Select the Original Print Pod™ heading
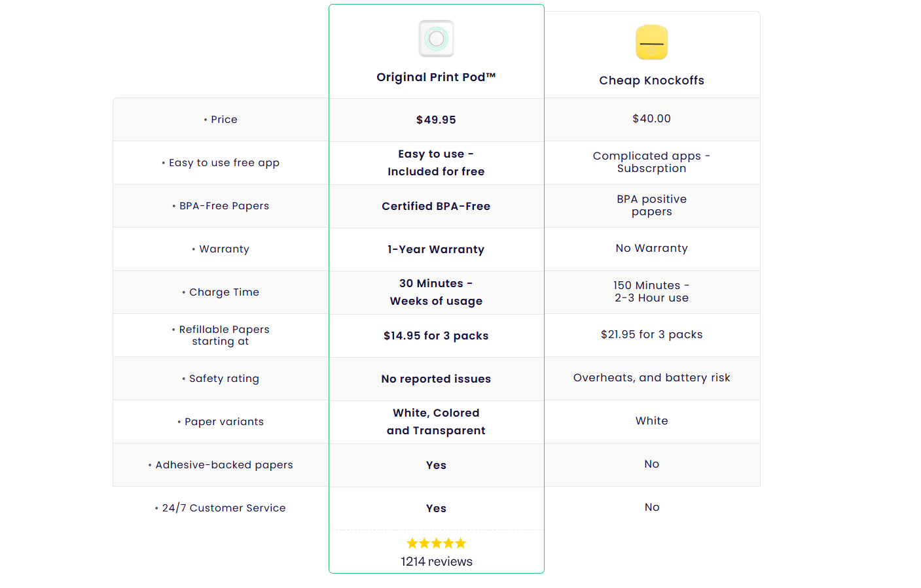The width and height of the screenshot is (921, 588). [x=436, y=77]
